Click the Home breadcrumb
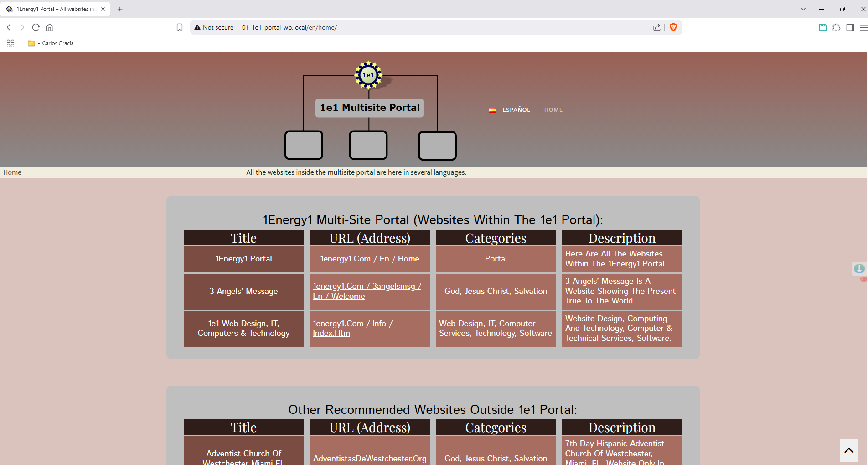 tap(12, 172)
